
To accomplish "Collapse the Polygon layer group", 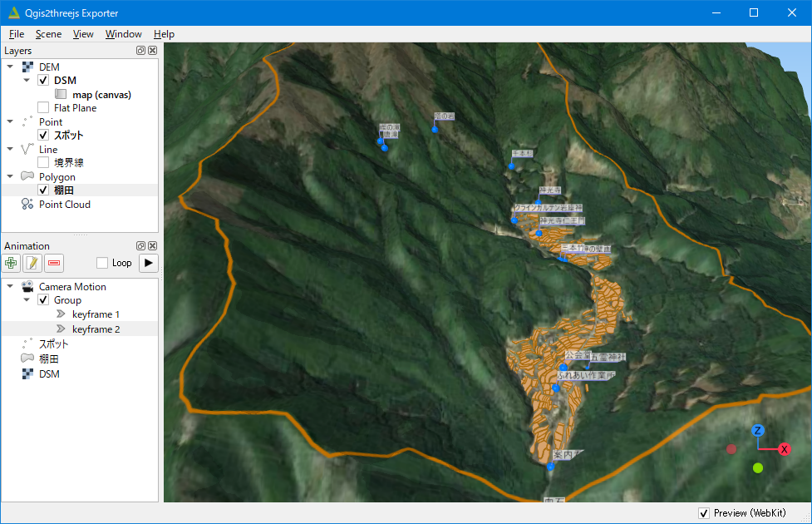I will coord(10,176).
